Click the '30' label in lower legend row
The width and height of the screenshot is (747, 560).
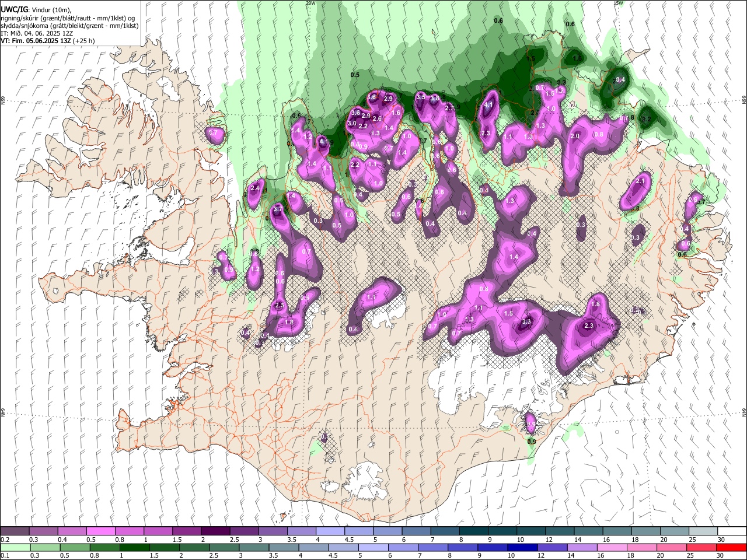click(x=721, y=556)
